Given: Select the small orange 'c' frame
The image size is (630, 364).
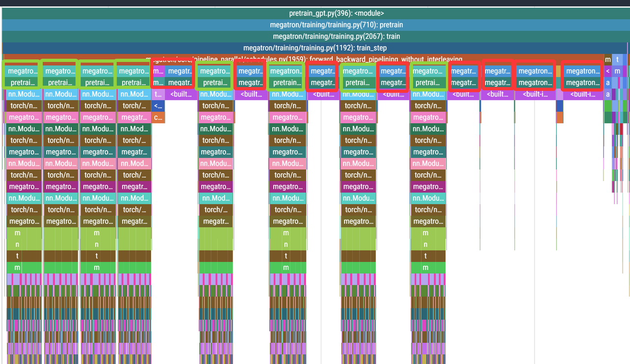Looking at the screenshot, I should (x=158, y=117).
